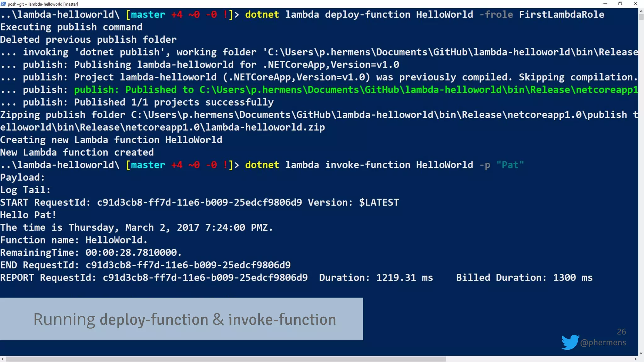Click the horizontal scrollbar left arrow
644x362 pixels.
click(3, 359)
